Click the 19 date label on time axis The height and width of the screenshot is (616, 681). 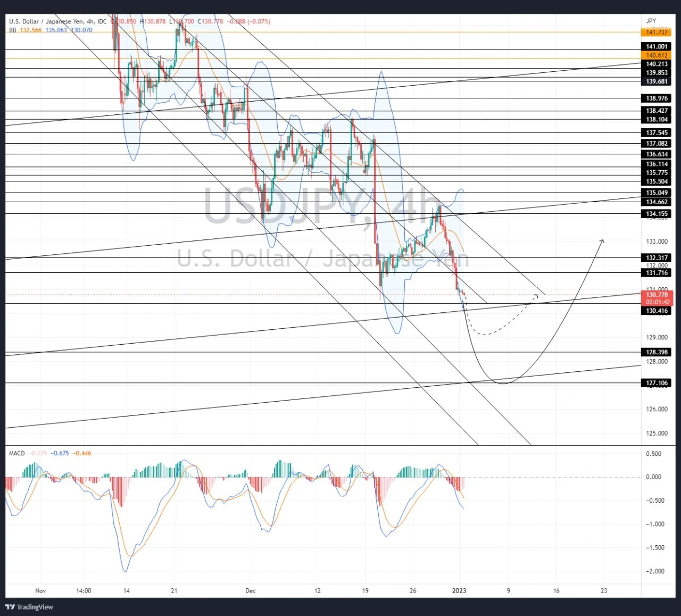[365, 590]
